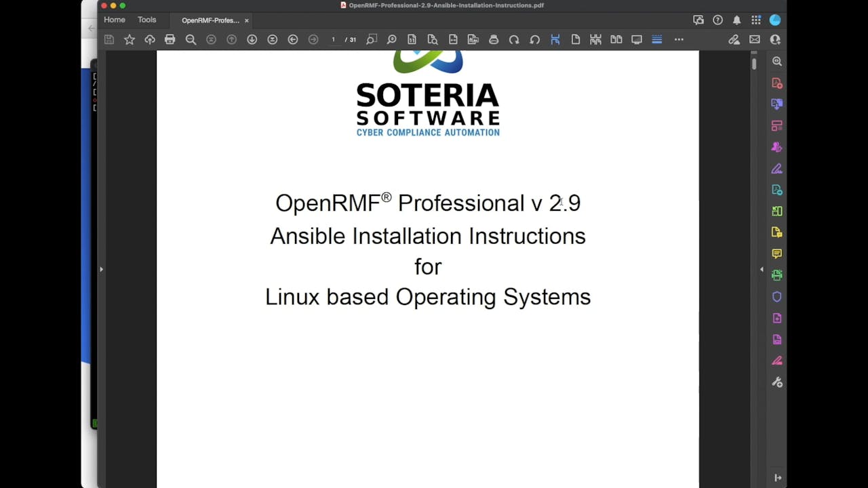Expand the right panel via the bottom arrow

778,477
